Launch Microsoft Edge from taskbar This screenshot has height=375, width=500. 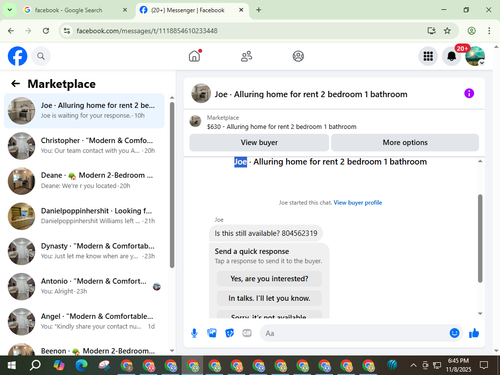tap(81, 365)
